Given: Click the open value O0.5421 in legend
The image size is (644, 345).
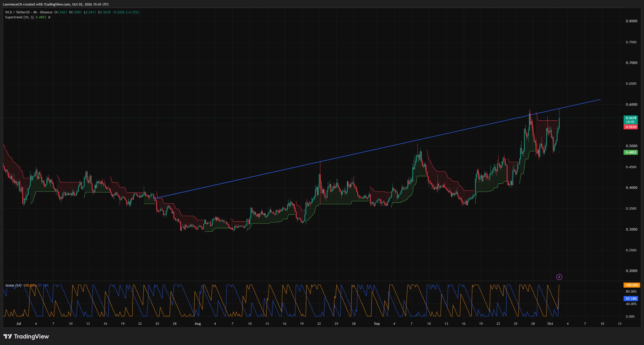Looking at the screenshot, I should (61, 12).
